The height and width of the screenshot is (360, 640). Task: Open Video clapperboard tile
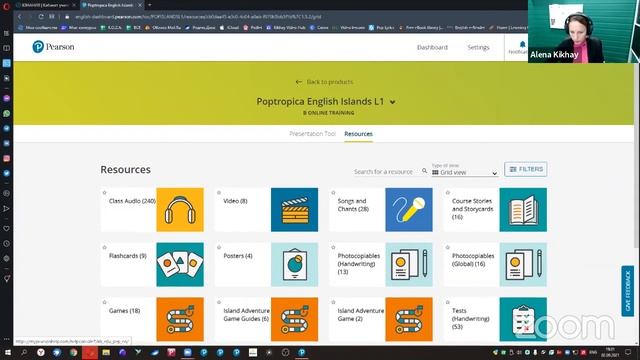[294, 210]
